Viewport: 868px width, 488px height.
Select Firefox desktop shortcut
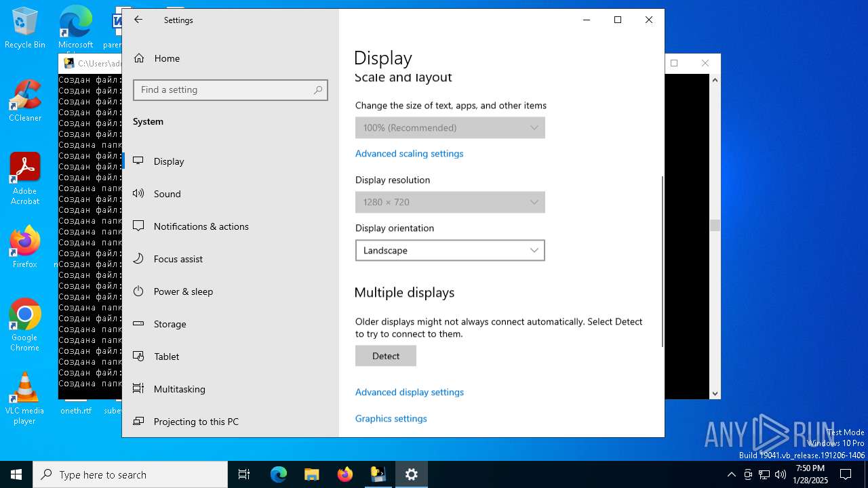click(x=25, y=247)
